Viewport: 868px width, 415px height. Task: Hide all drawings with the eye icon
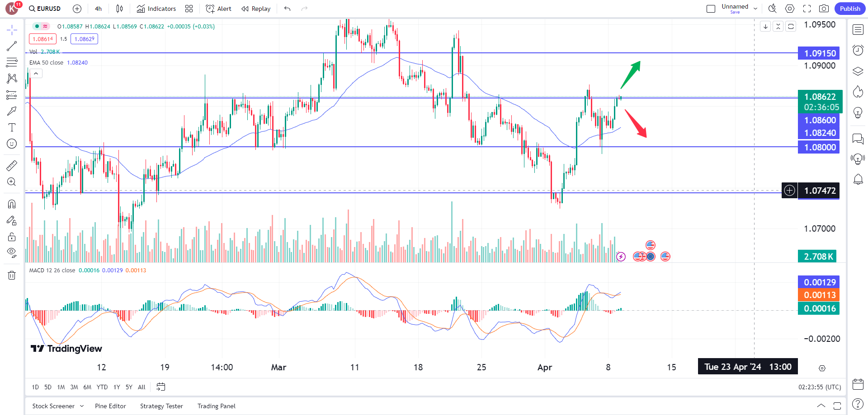tap(12, 252)
